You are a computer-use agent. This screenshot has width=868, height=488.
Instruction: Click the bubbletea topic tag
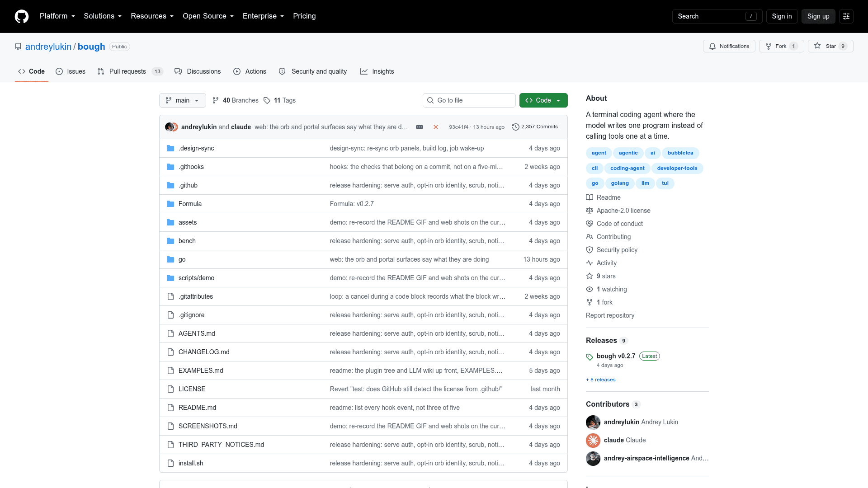point(680,153)
